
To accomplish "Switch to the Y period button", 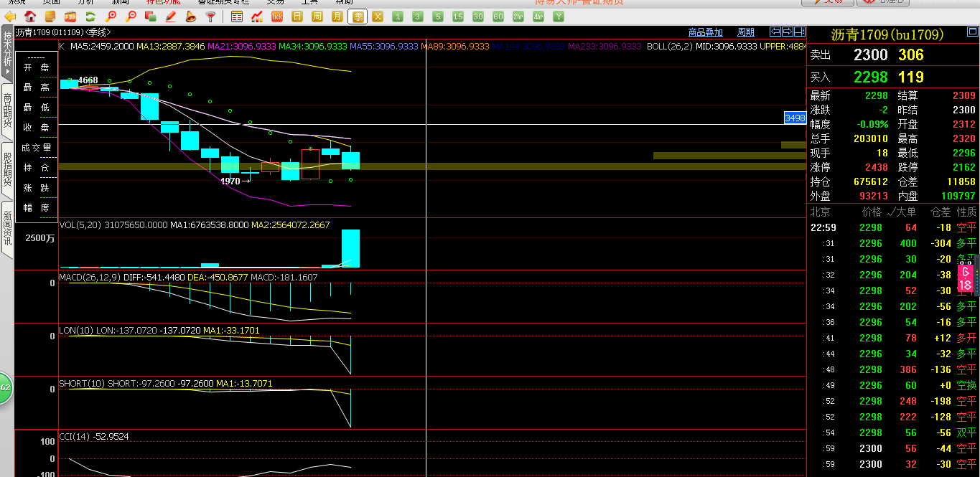I will [559, 16].
